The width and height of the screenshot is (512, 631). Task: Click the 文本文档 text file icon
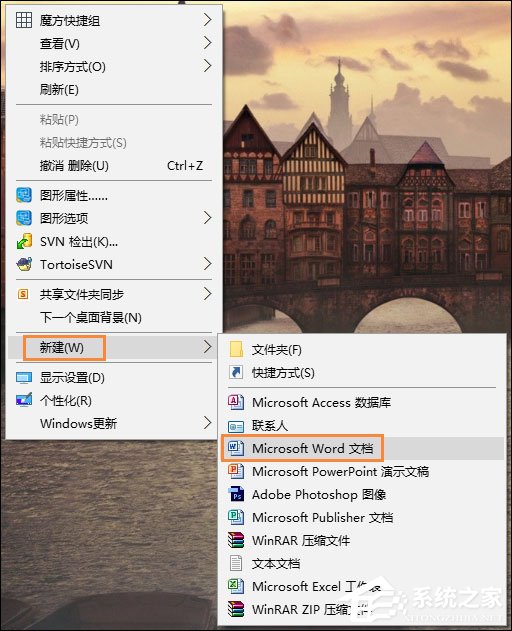[x=236, y=563]
